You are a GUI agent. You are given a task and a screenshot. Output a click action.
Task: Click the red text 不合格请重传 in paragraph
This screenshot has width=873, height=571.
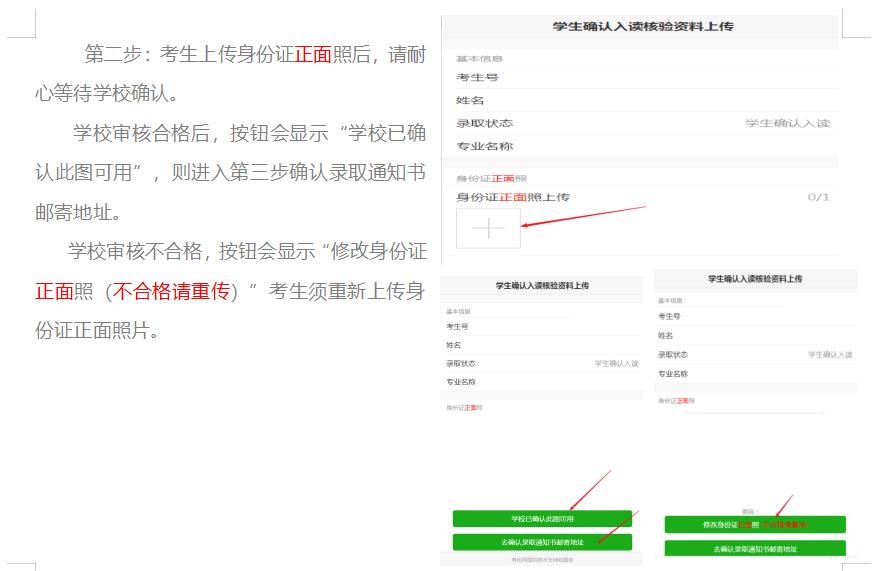pos(171,291)
